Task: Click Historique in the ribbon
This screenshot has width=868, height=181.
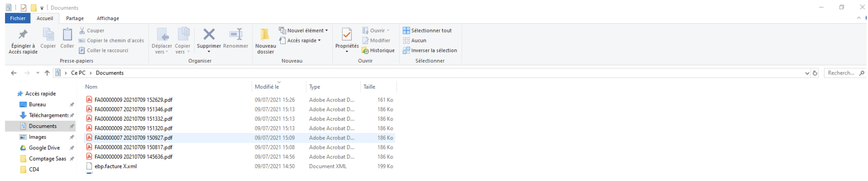Action: coord(378,51)
